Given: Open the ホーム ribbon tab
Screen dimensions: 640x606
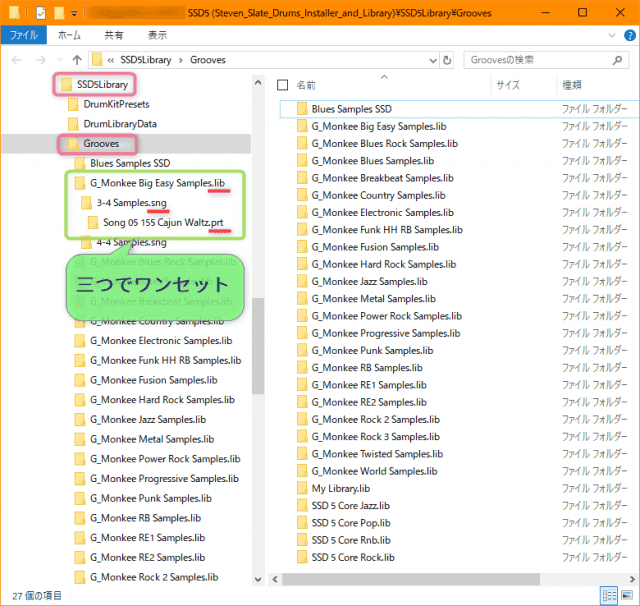Looking at the screenshot, I should [69, 35].
